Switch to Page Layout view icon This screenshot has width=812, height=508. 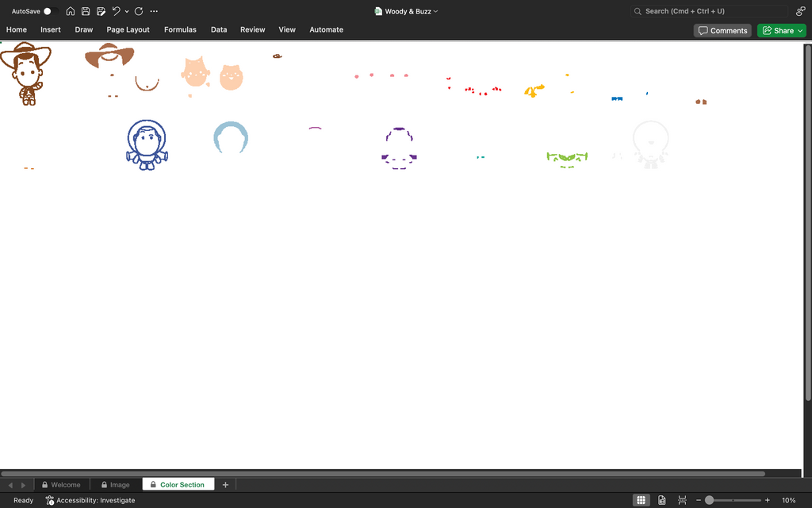click(662, 500)
